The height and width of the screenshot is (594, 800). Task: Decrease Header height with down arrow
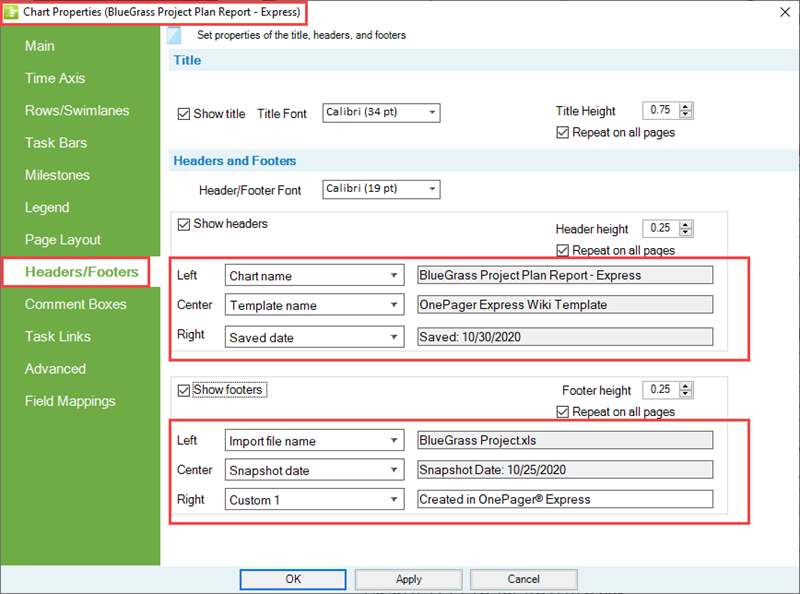[x=686, y=232]
